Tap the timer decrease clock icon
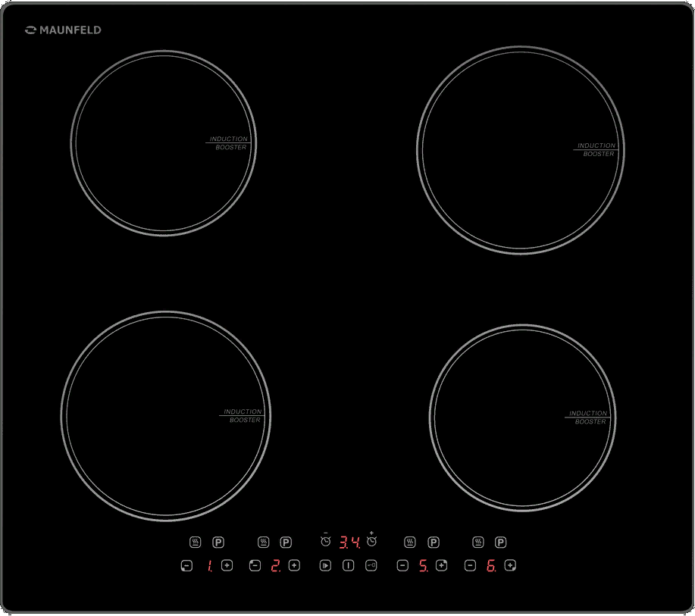This screenshot has height=616, width=695. click(326, 541)
